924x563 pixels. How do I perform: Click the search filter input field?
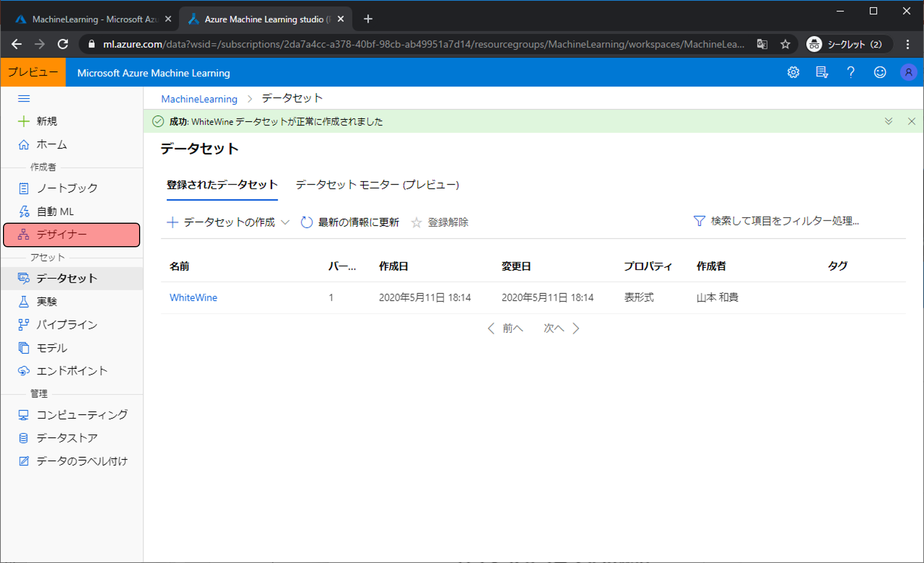pyautogui.click(x=784, y=221)
